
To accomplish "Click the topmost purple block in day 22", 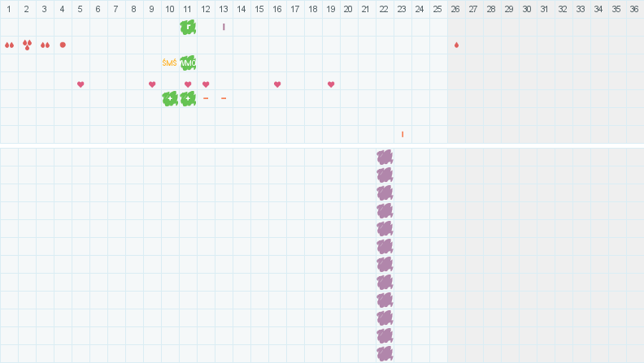I will [x=385, y=157].
